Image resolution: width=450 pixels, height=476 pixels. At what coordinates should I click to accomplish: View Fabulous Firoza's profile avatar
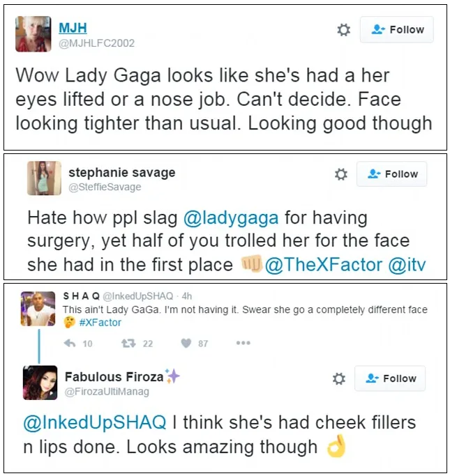pyautogui.click(x=40, y=383)
